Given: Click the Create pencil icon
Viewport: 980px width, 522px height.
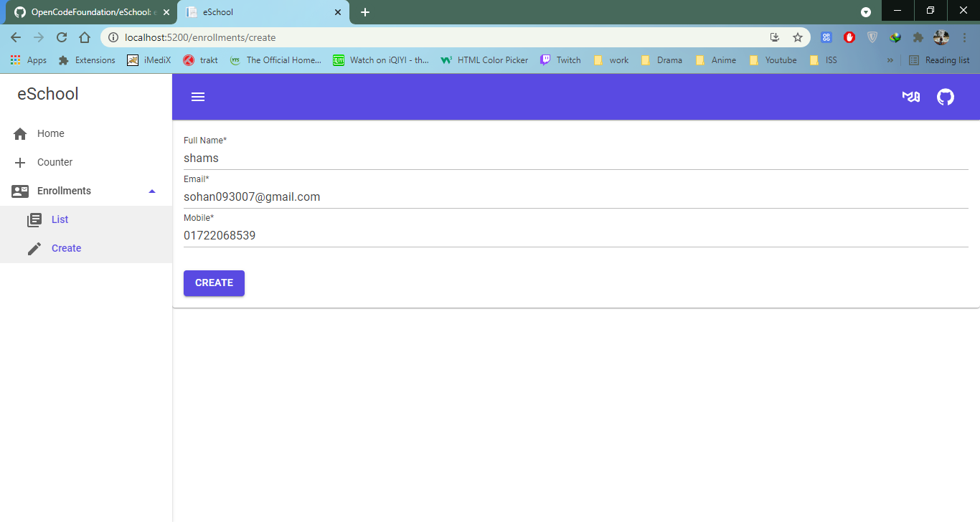Looking at the screenshot, I should (34, 248).
